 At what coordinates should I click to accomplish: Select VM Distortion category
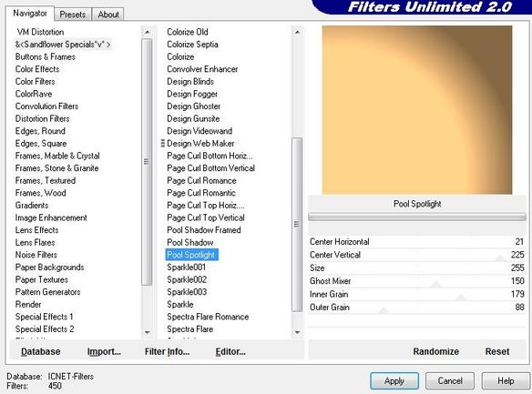pos(40,32)
